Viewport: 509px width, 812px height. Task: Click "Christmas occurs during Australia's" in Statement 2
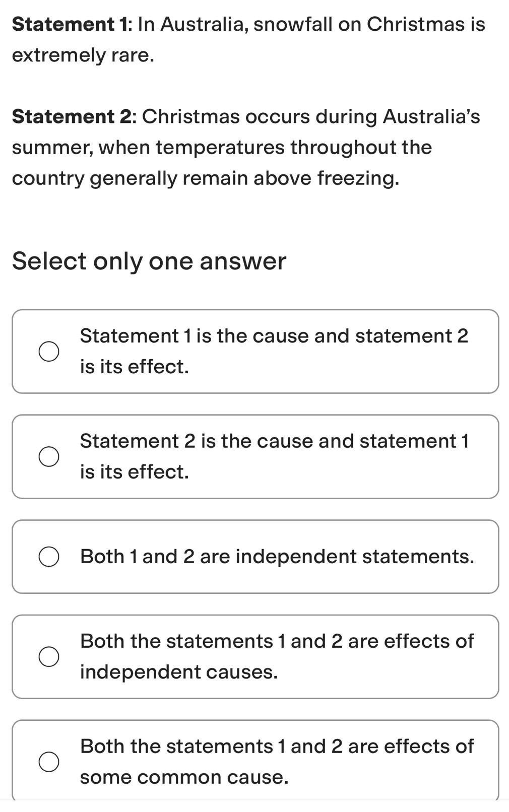pyautogui.click(x=311, y=116)
